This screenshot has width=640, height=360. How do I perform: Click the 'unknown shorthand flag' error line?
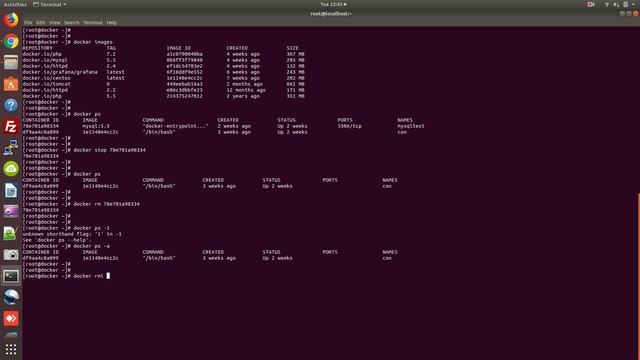pyautogui.click(x=72, y=234)
